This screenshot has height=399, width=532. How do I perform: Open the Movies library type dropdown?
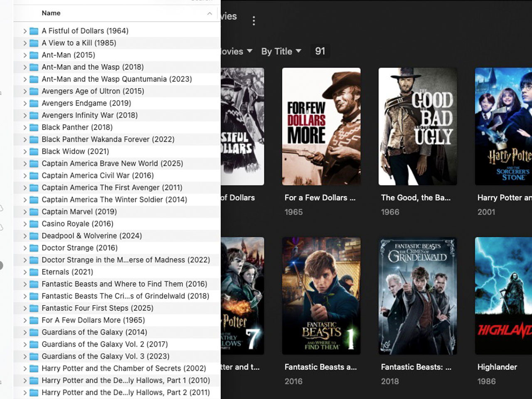tap(236, 52)
